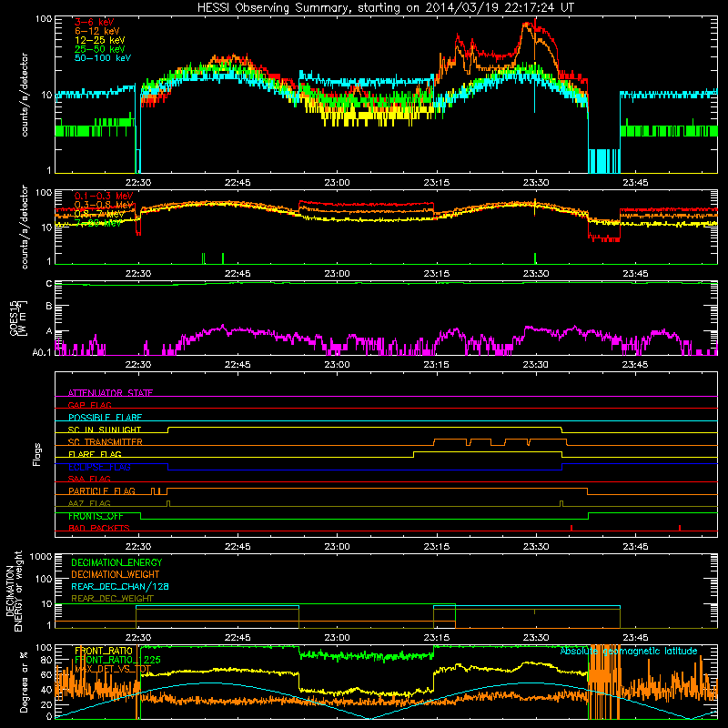Click the Degrees or % axis label

pyautogui.click(x=23, y=682)
